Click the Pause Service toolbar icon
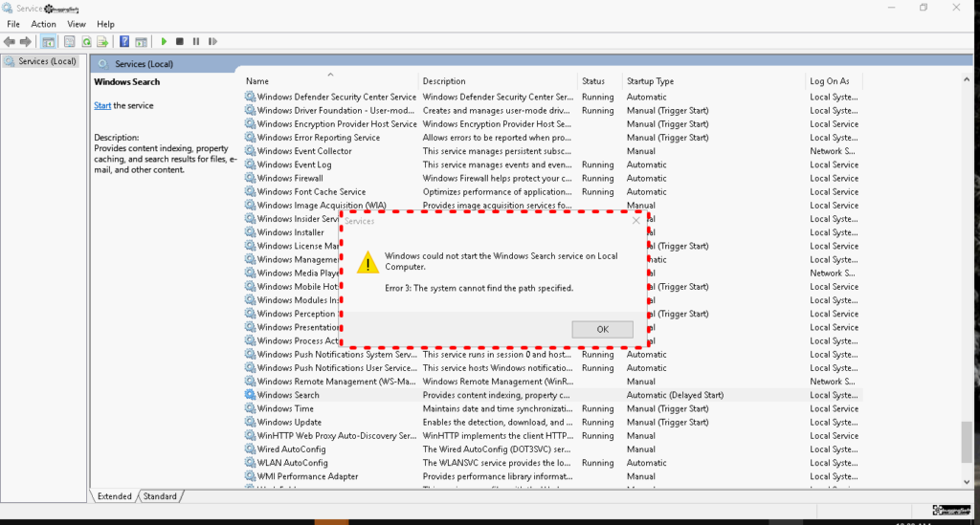 click(x=196, y=42)
